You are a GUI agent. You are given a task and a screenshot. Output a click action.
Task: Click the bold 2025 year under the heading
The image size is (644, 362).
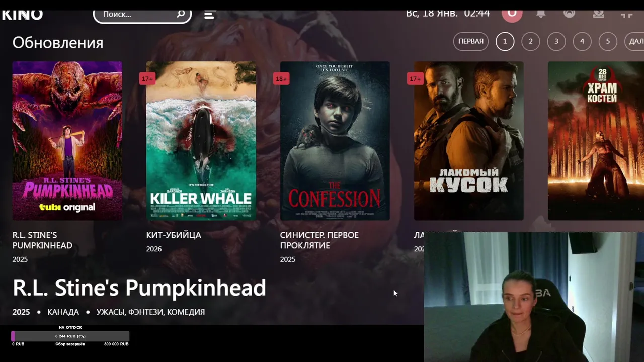[x=21, y=312]
